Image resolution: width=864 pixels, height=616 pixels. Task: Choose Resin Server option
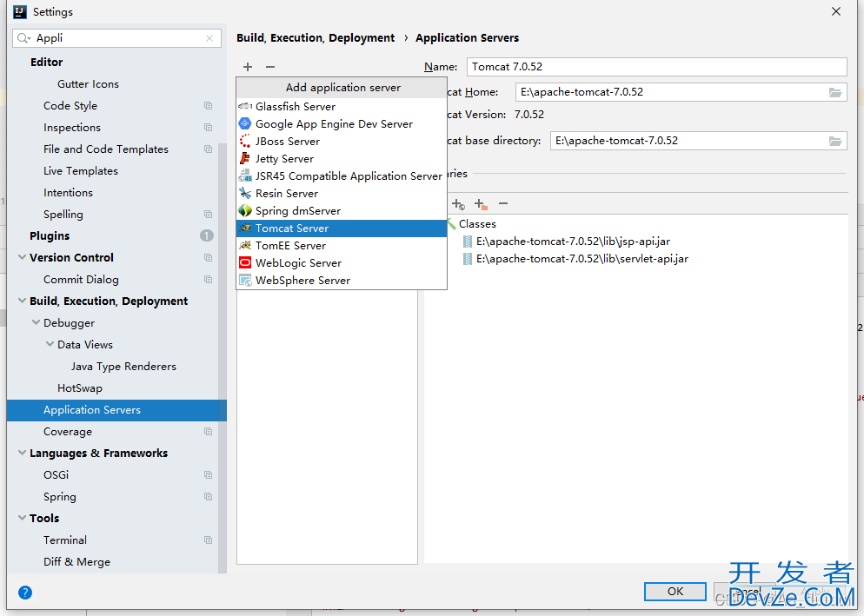coord(342,194)
